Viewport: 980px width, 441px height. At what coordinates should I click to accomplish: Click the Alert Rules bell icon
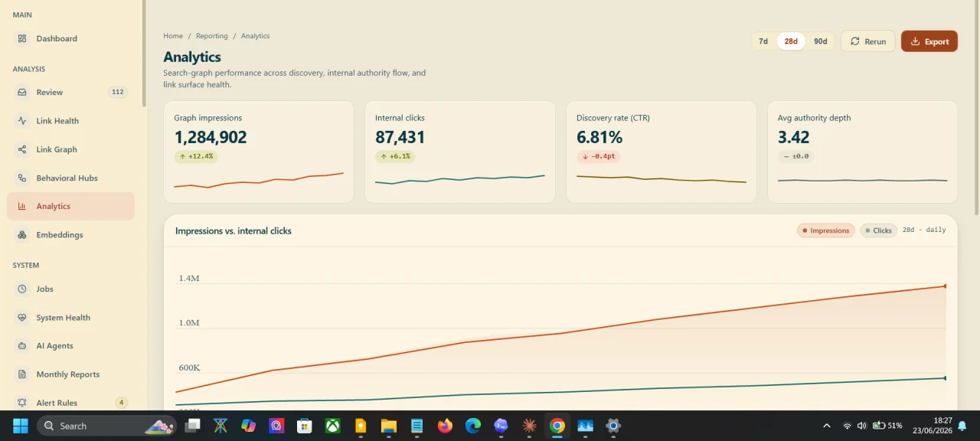22,403
